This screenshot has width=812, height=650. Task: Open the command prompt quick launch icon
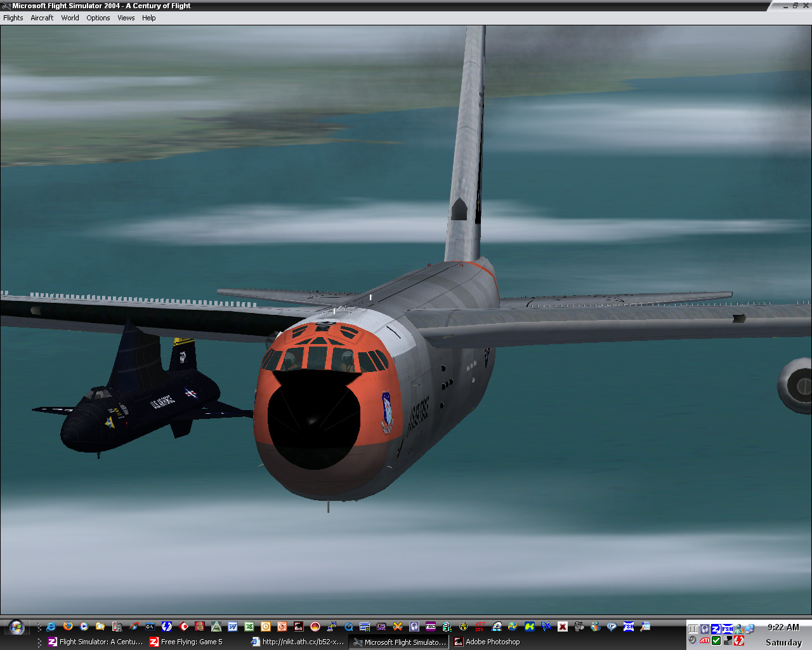coord(150,627)
